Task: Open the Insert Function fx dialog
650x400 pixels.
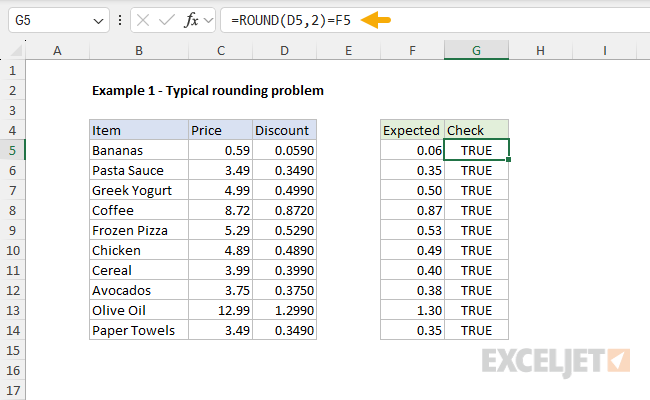Action: coord(191,20)
